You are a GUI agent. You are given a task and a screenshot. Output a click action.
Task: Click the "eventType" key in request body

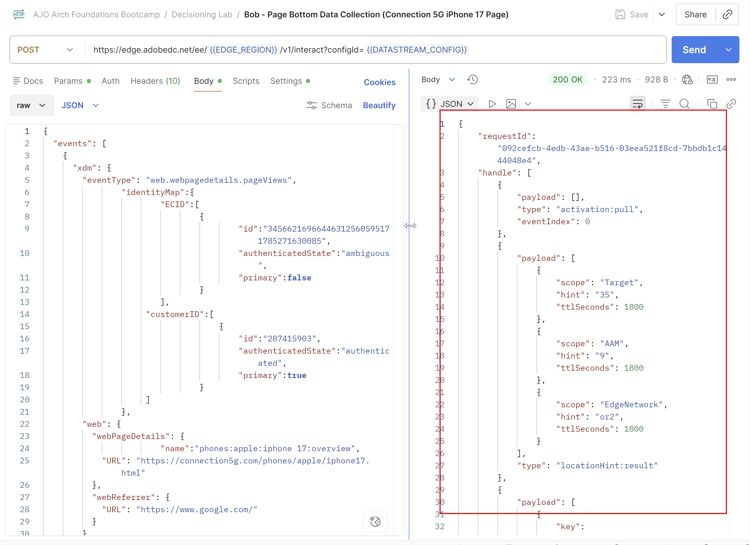point(109,180)
